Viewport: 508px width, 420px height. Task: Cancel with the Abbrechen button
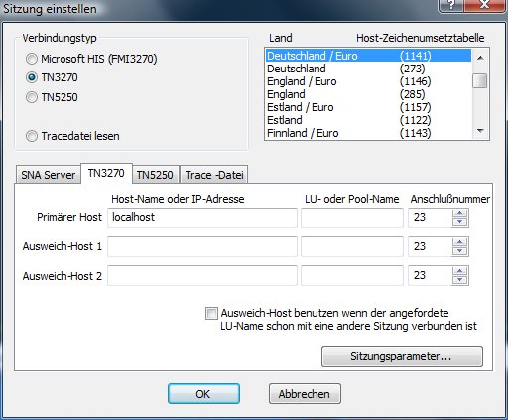(x=305, y=394)
